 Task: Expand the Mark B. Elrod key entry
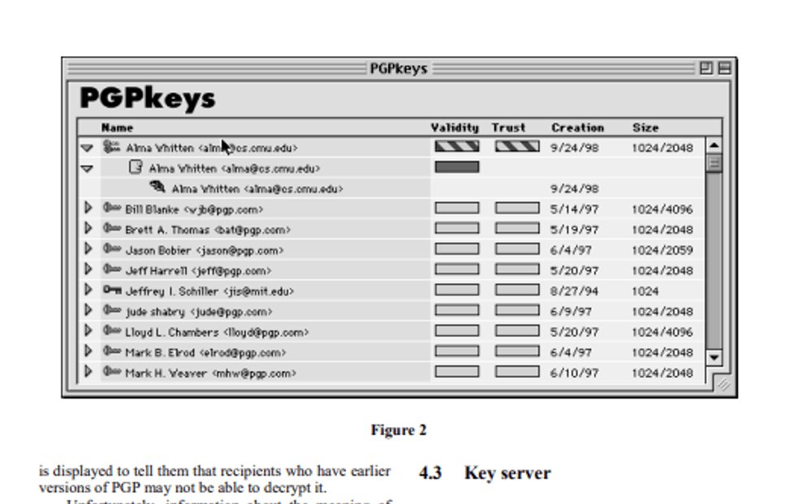click(88, 351)
